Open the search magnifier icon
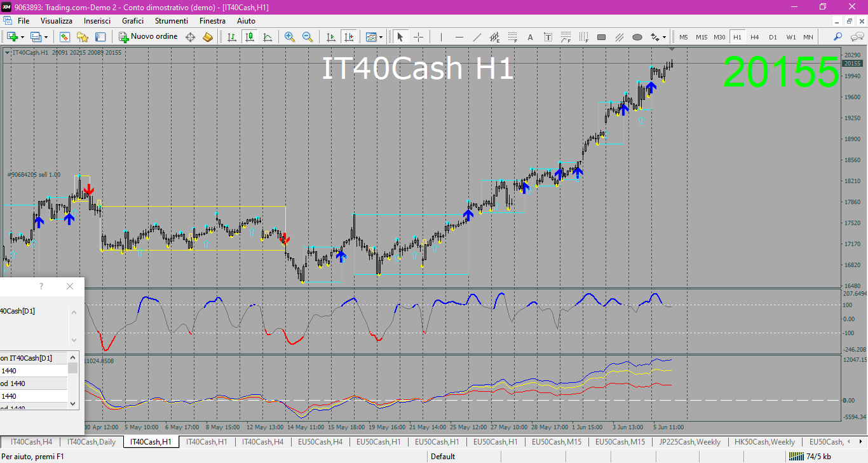 [x=838, y=37]
